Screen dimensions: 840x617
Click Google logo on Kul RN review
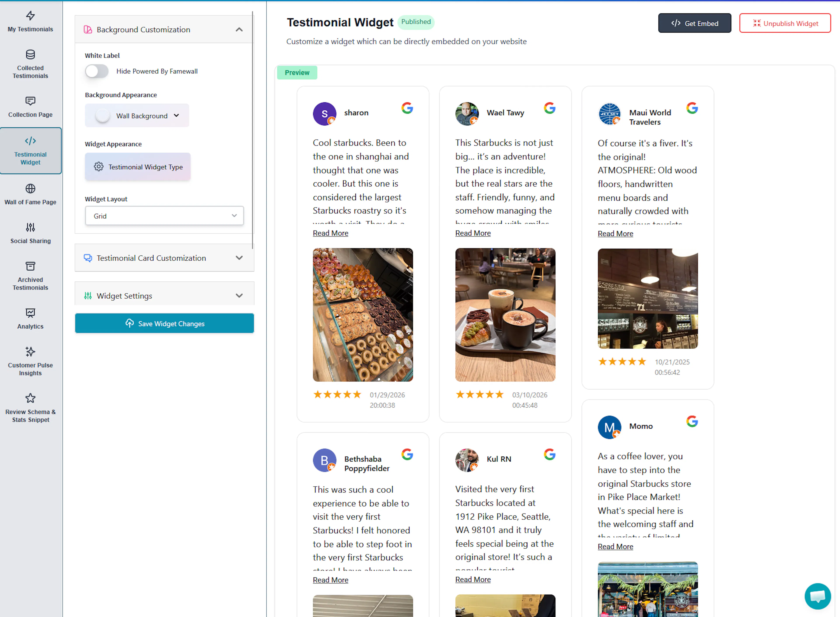coord(549,454)
